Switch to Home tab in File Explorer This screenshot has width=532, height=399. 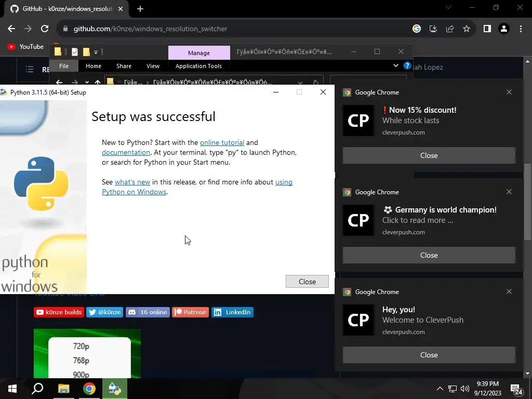tap(94, 66)
